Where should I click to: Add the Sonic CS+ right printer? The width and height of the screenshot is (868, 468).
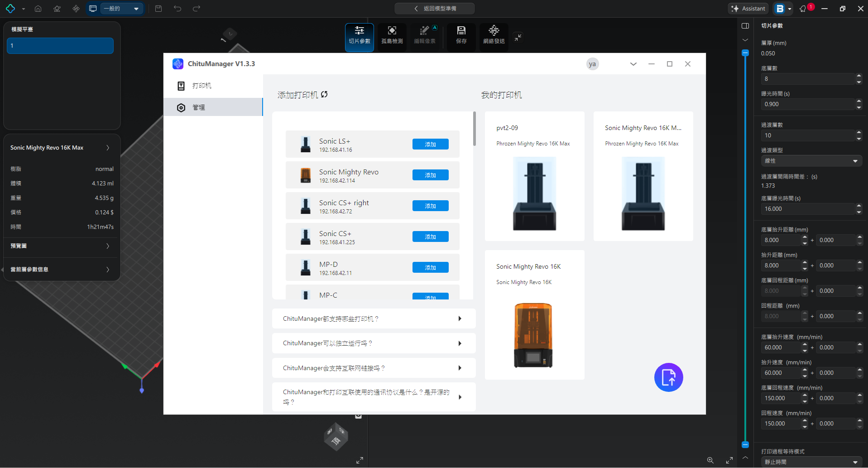pos(430,206)
